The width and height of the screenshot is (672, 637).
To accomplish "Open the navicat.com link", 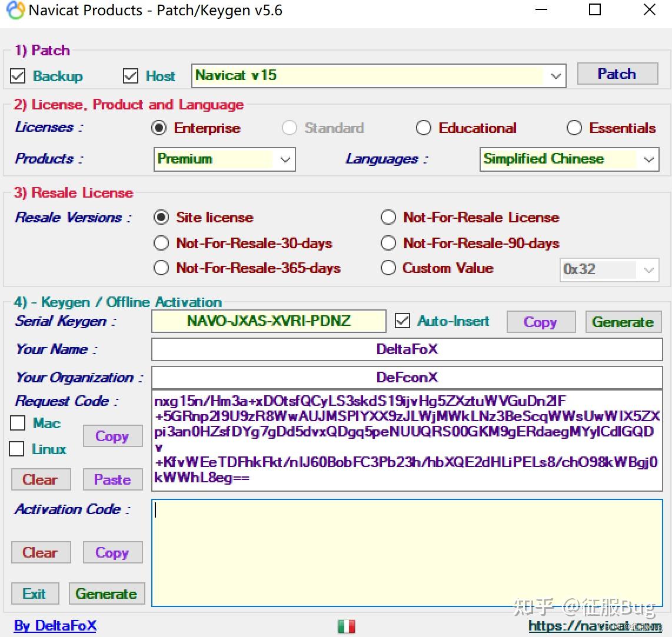I will point(595,626).
